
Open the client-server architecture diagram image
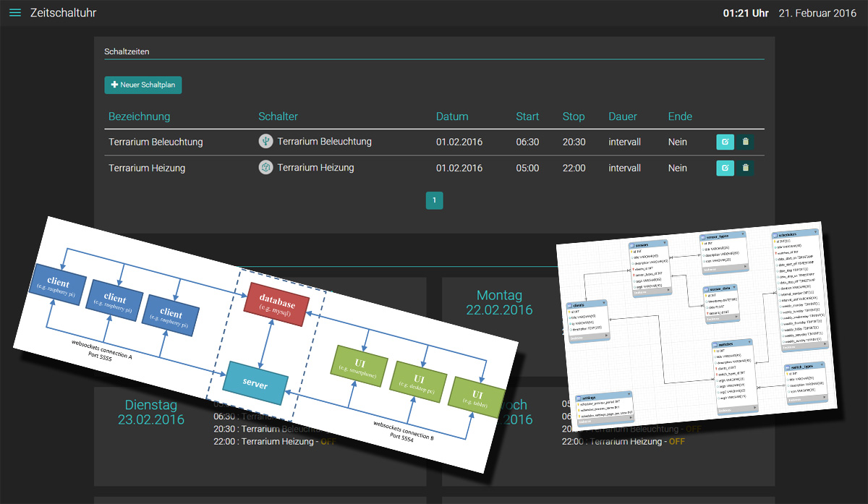[268, 340]
